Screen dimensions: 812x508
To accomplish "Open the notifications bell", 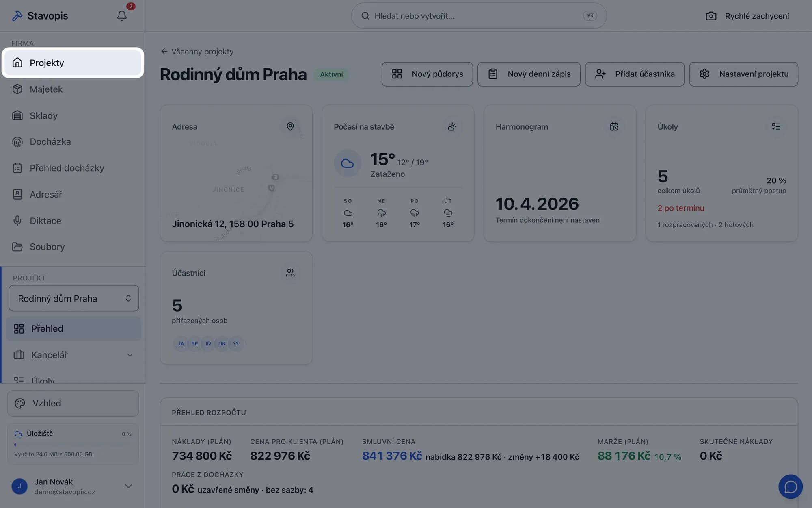I will click(122, 16).
